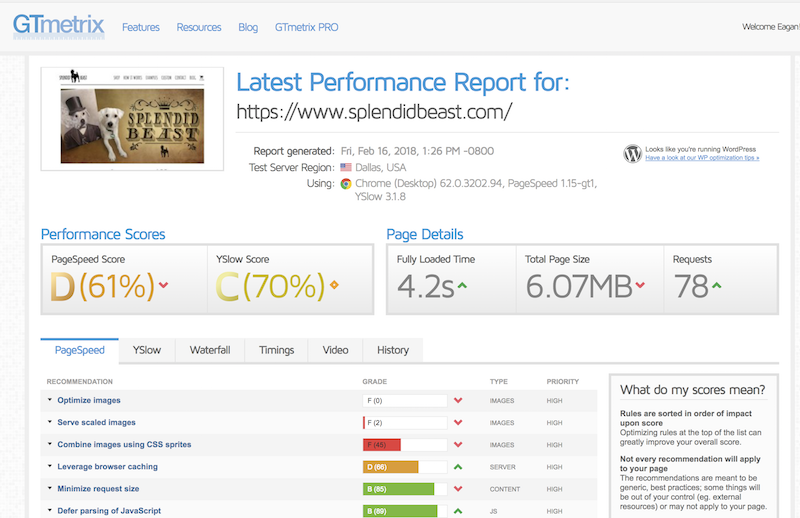Click the Serve scaled images red chevron
The height and width of the screenshot is (518, 800).
tap(458, 423)
